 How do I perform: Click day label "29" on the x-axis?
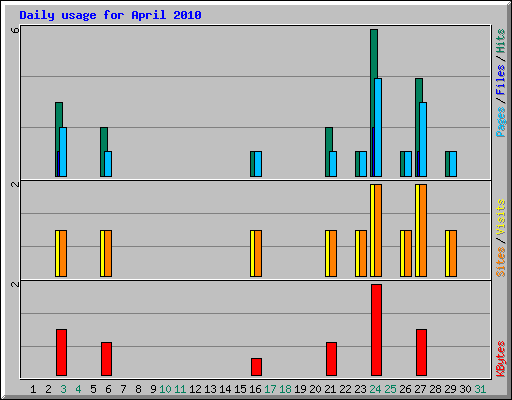(x=450, y=389)
